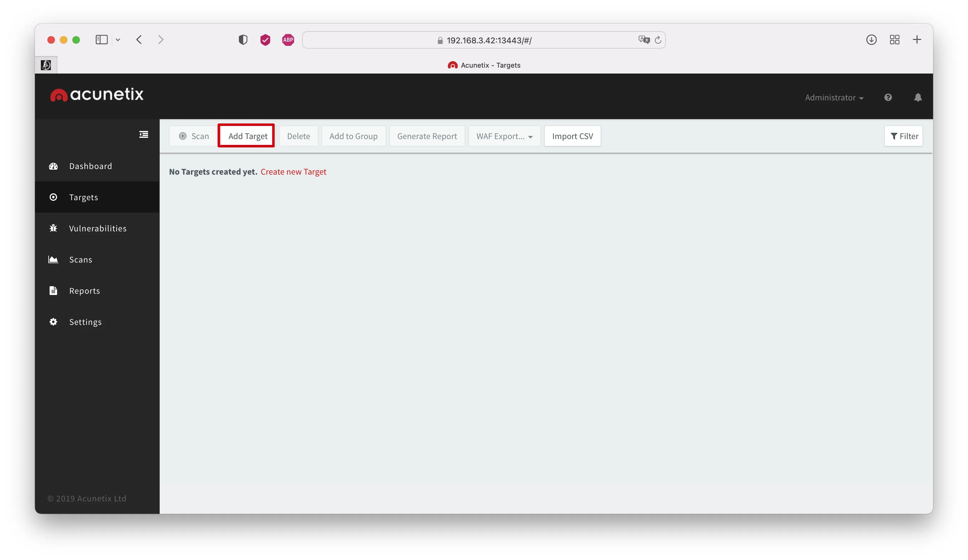Click the Settings gear icon
Screen dimensions: 968x560
click(53, 322)
